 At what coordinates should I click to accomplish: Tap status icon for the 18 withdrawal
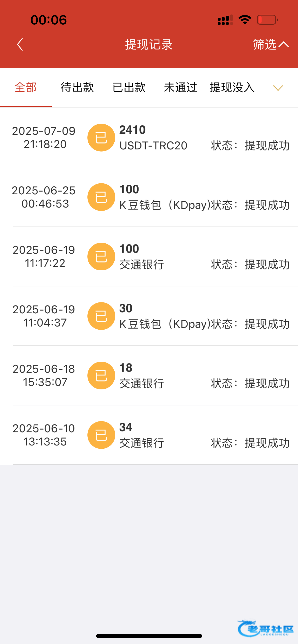click(x=101, y=376)
